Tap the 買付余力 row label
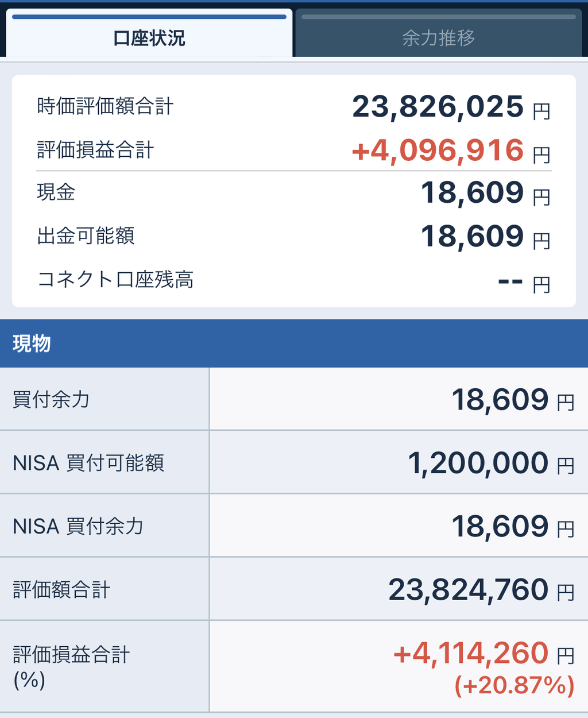The height and width of the screenshot is (718, 588). tap(51, 399)
